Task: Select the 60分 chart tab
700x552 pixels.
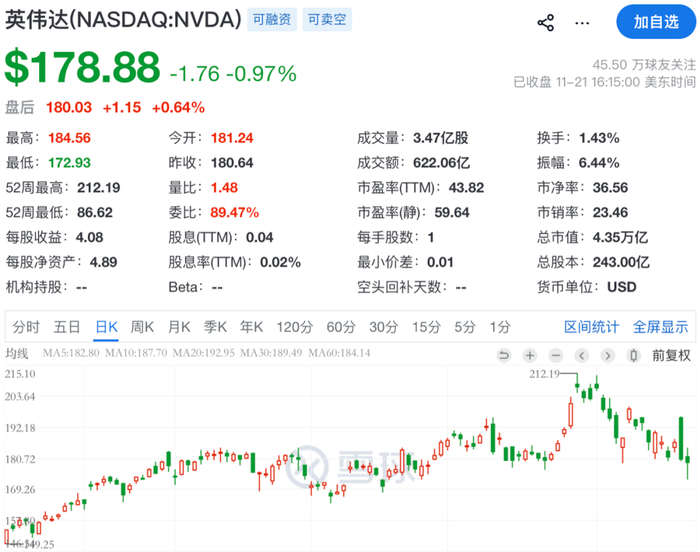Action: click(341, 327)
